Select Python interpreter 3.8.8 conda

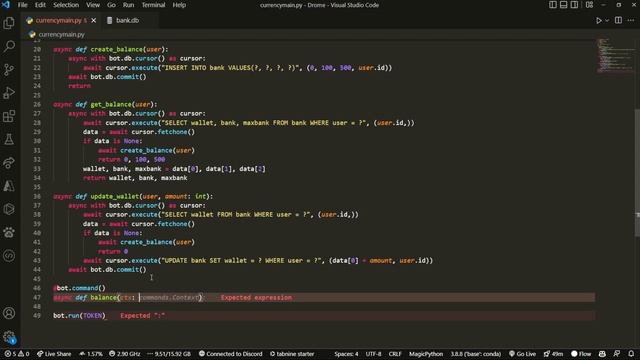476,354
